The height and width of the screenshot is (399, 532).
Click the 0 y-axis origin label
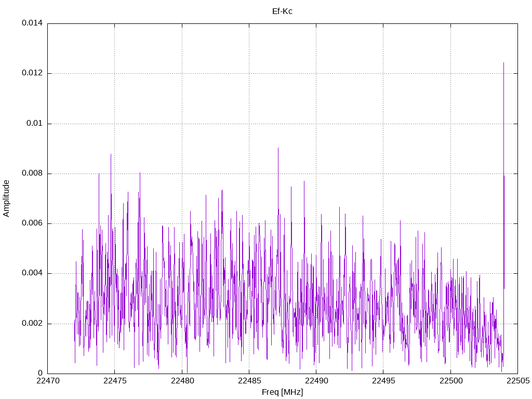click(x=41, y=374)
